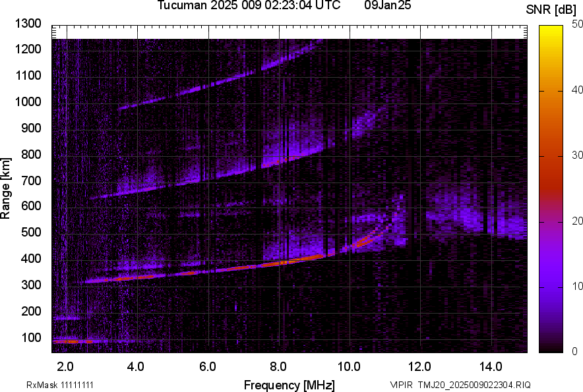Click the range tick label 700
The height and width of the screenshot is (392, 583).
pyautogui.click(x=31, y=181)
